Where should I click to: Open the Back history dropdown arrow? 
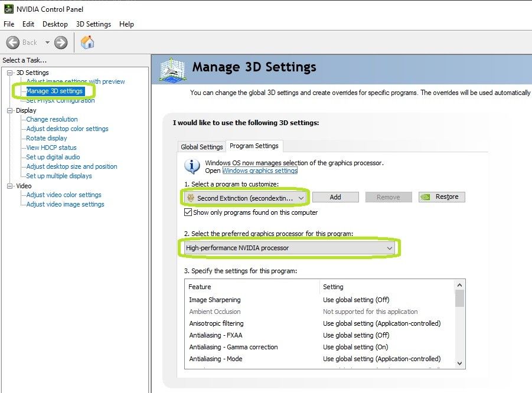click(x=47, y=42)
